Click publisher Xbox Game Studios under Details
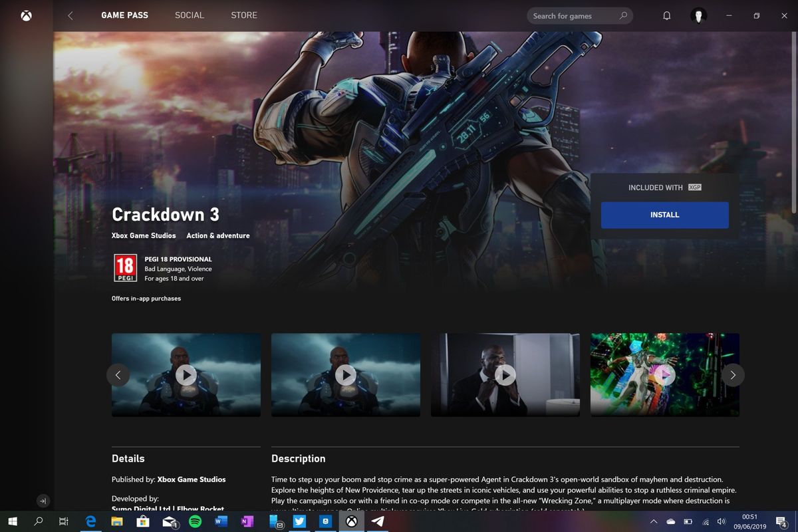 [x=192, y=479]
